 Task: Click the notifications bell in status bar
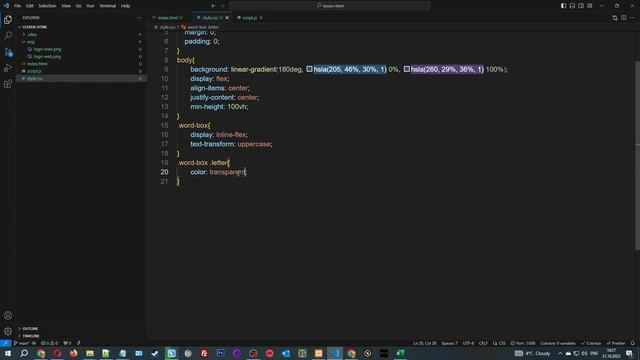pyautogui.click(x=633, y=343)
